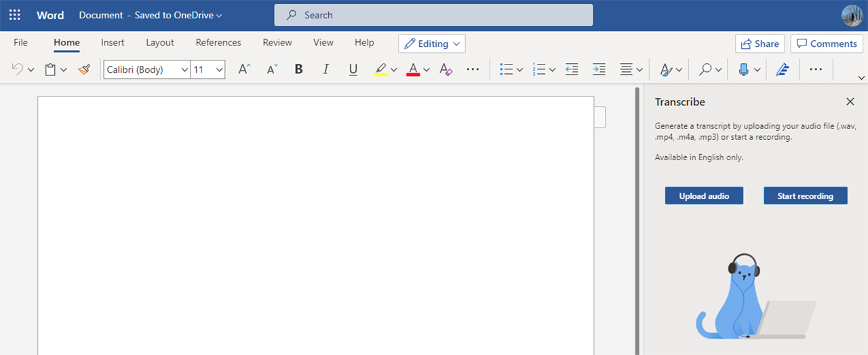Click the Share button

click(759, 43)
